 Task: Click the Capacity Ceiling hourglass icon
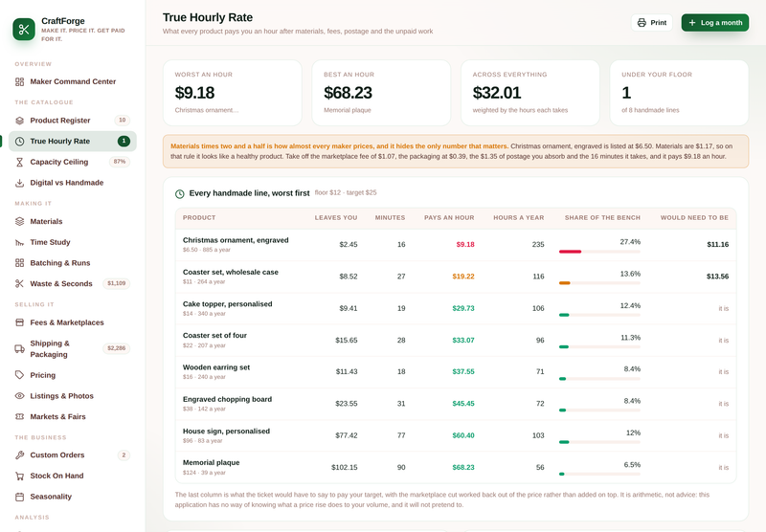click(x=19, y=162)
